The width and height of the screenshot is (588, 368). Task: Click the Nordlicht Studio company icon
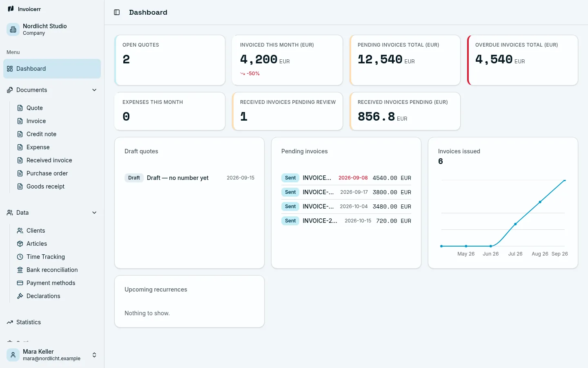[x=13, y=29]
